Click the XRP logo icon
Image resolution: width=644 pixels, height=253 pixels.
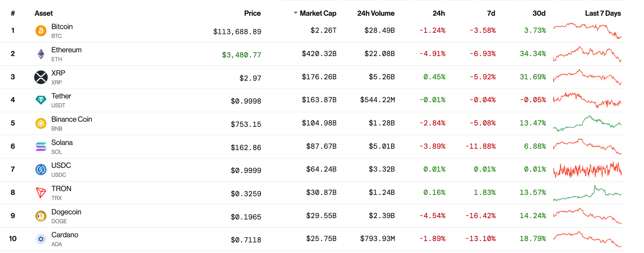41,77
